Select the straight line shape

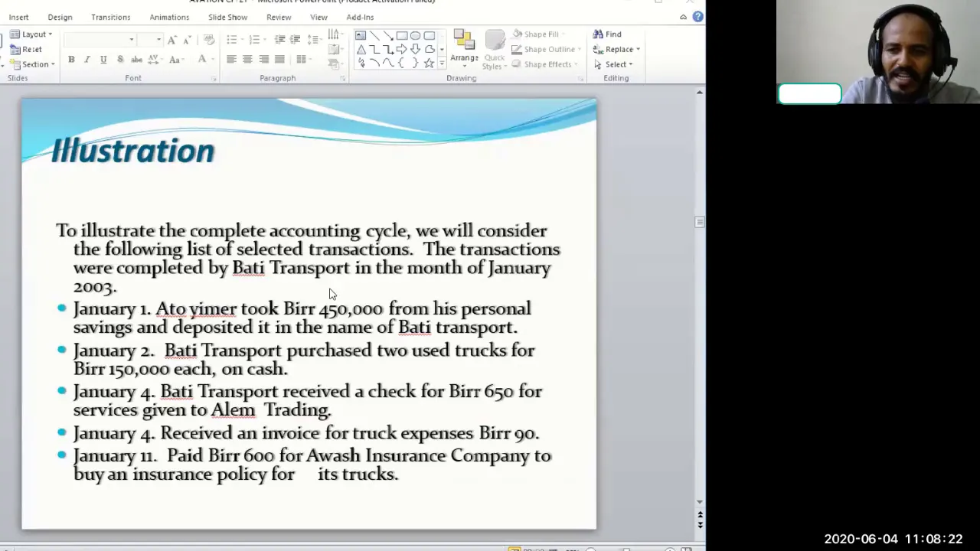pos(374,35)
